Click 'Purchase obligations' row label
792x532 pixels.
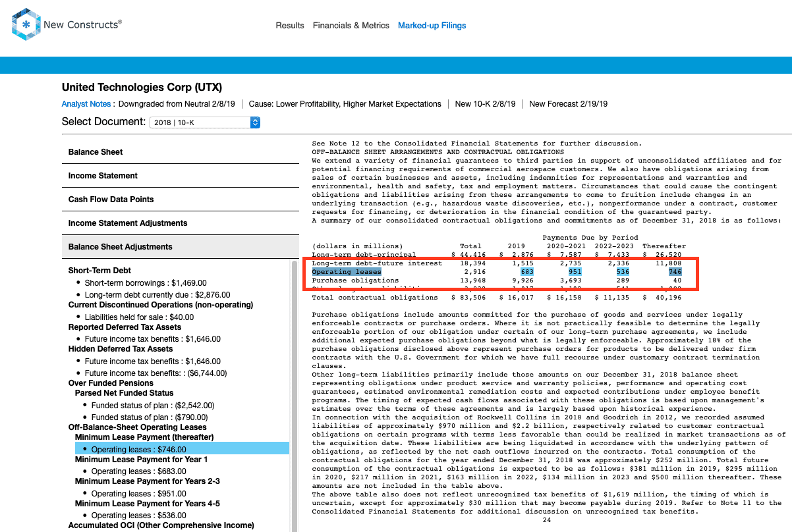pyautogui.click(x=355, y=280)
